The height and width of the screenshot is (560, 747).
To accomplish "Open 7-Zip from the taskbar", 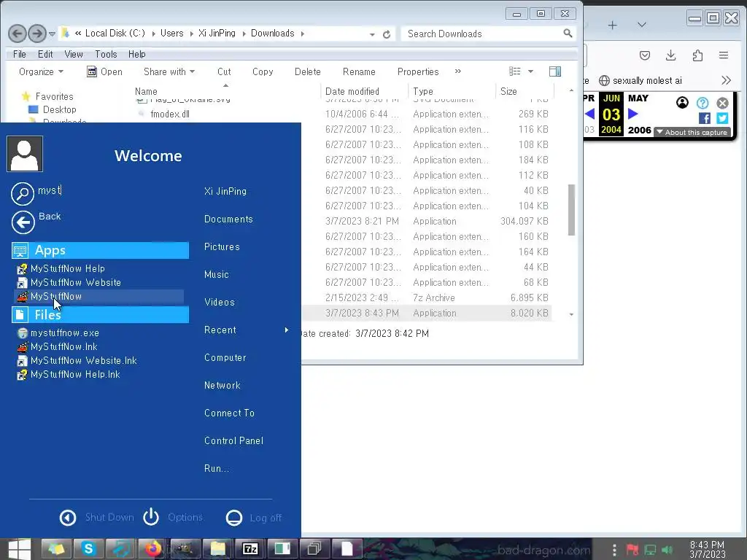I will (250, 548).
